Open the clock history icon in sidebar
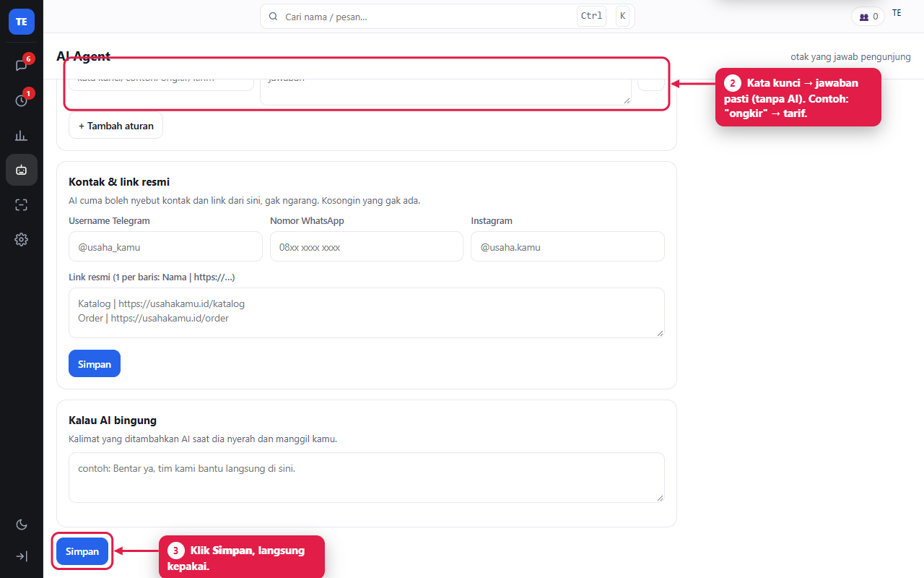 click(22, 100)
